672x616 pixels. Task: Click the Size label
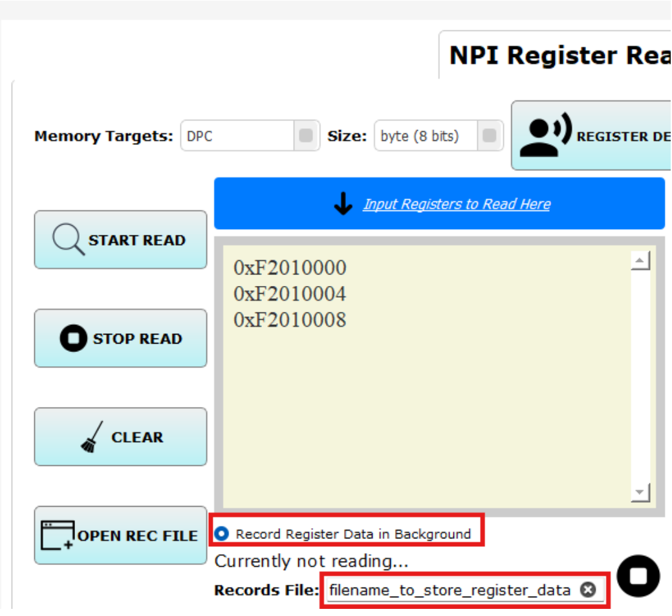click(347, 137)
